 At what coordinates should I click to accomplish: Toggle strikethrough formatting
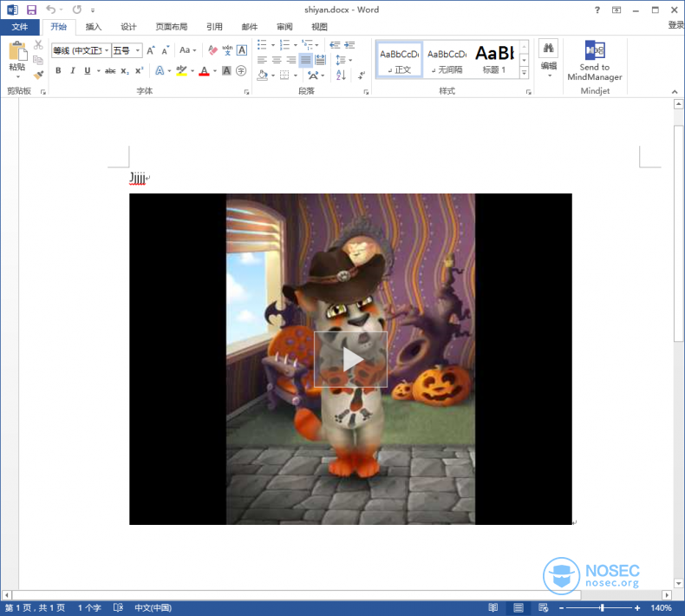tap(110, 71)
